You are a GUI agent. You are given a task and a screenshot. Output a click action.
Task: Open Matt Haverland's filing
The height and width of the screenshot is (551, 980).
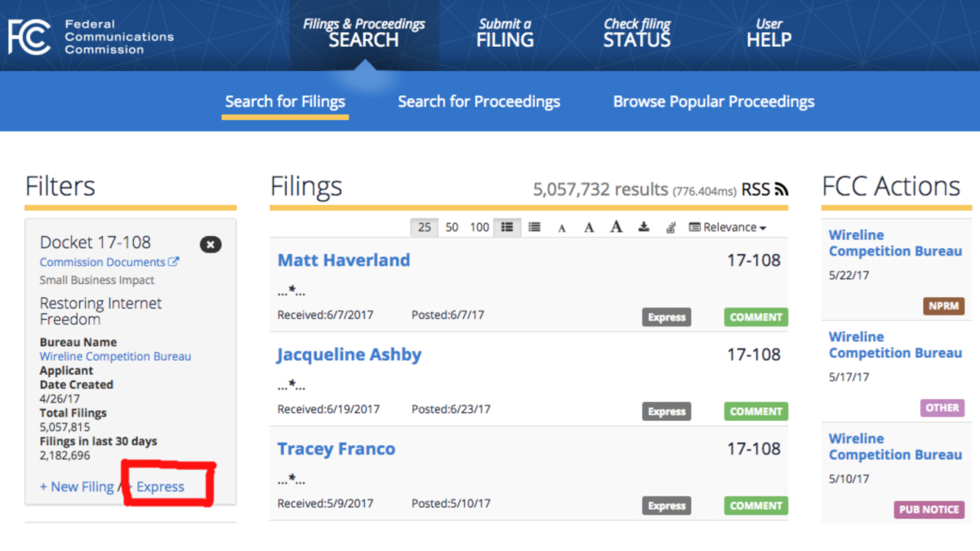(x=344, y=260)
